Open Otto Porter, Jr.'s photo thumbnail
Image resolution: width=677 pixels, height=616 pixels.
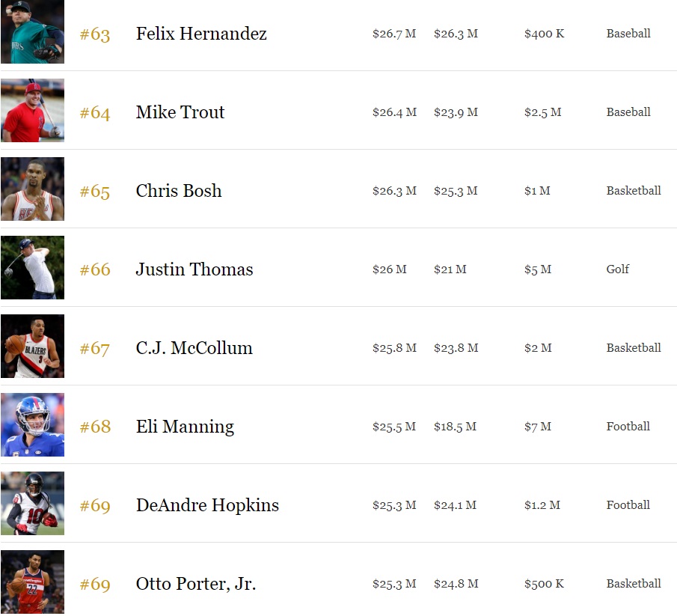click(32, 582)
